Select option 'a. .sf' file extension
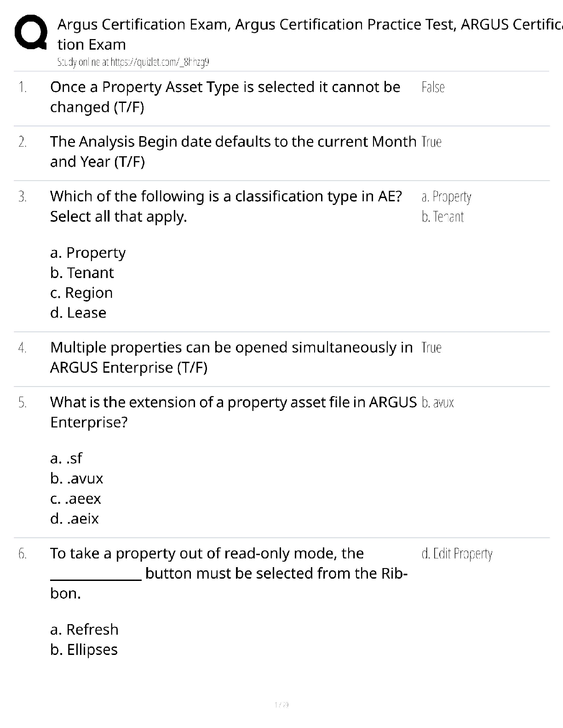 [66, 458]
